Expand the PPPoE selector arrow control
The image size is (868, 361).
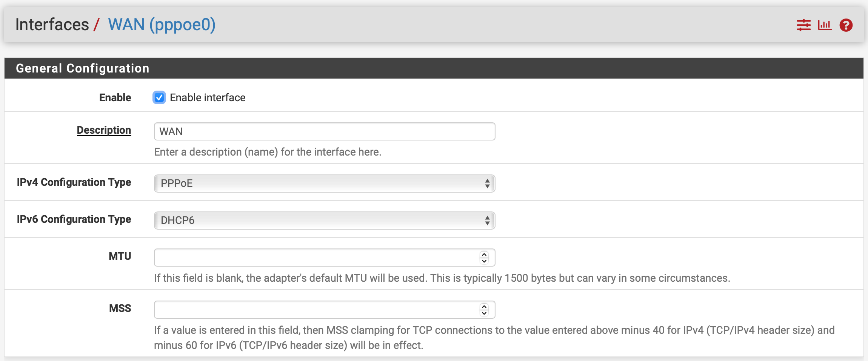487,184
